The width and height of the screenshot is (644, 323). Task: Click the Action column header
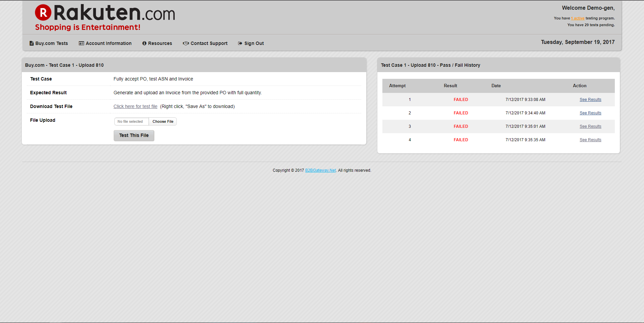point(580,86)
